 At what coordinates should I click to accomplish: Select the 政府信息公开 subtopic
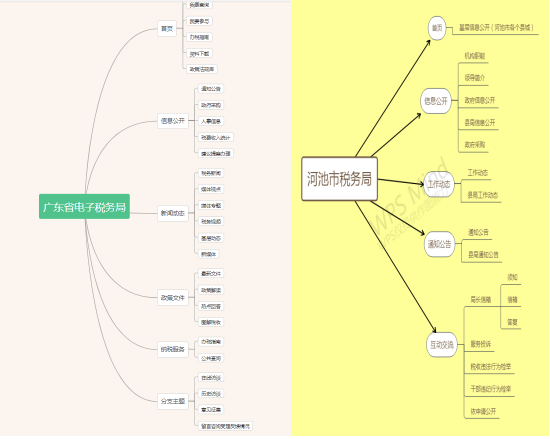point(480,100)
